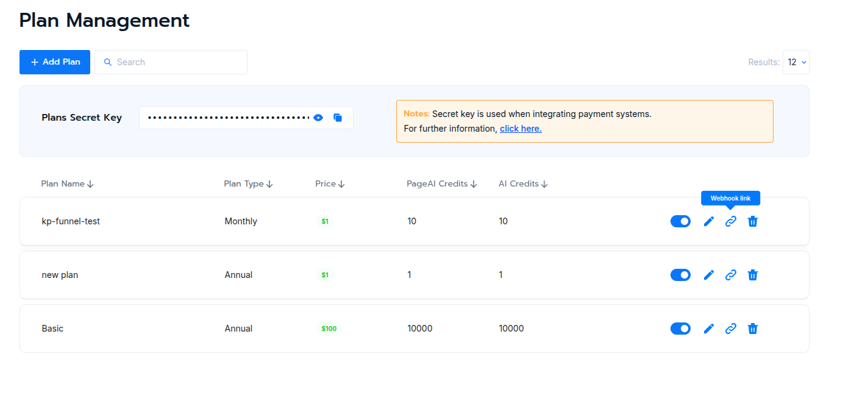Click Annual type in the Basic row
Viewport: 868px width, 409px height.
238,329
